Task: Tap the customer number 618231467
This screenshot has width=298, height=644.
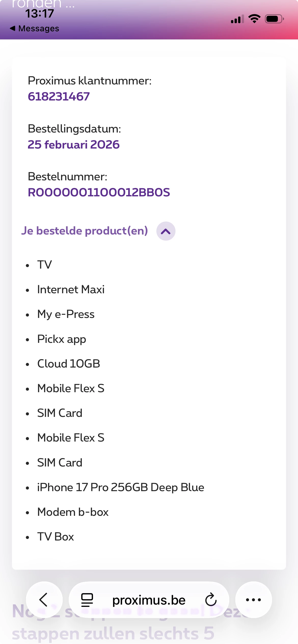Action: 59,97
